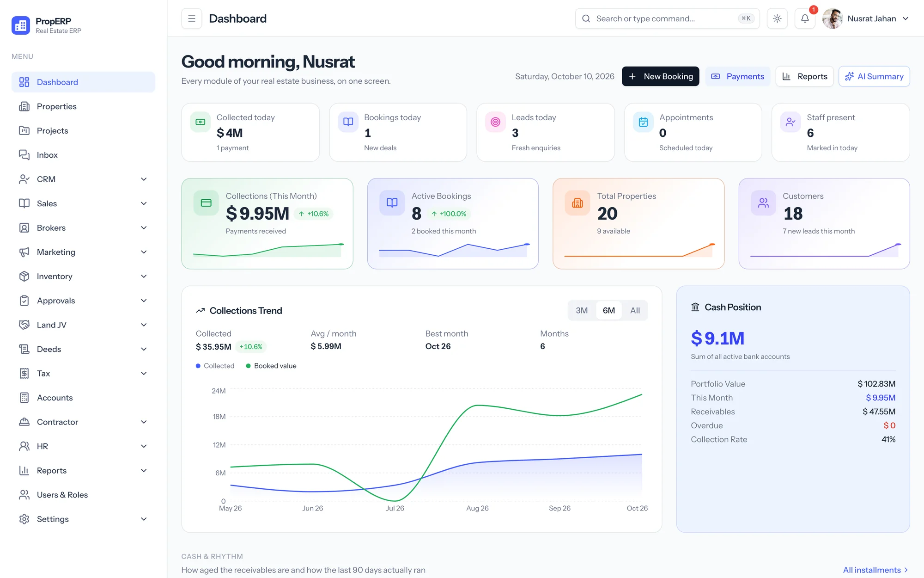Click the Projects folder icon in the sidebar
The width and height of the screenshot is (924, 578).
[x=24, y=130]
